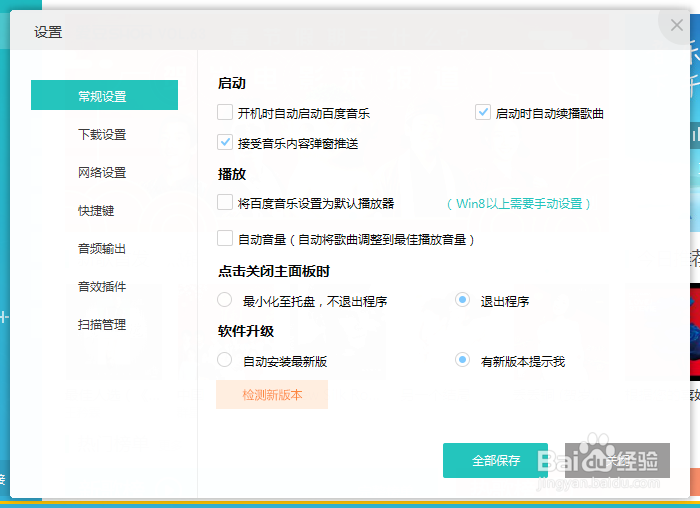Select the 常规设置 tab
This screenshot has height=508, width=700.
(104, 95)
